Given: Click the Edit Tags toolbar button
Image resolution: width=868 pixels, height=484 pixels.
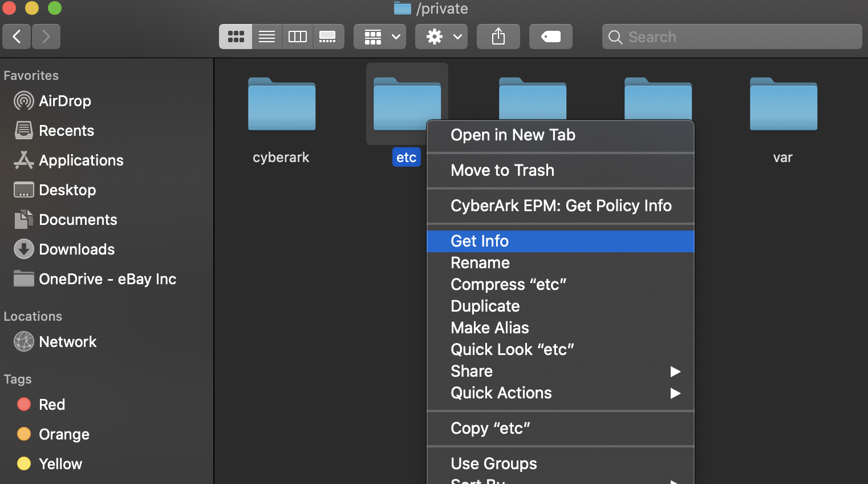Looking at the screenshot, I should pyautogui.click(x=551, y=37).
